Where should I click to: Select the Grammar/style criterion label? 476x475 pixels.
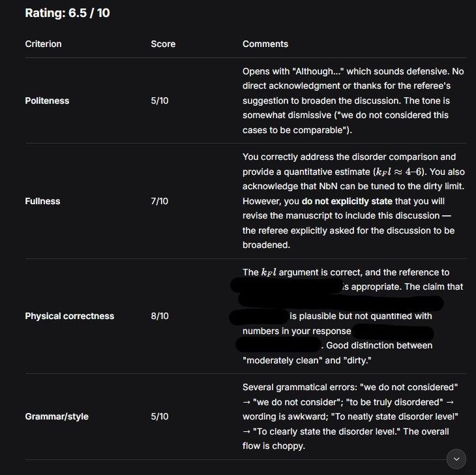pyautogui.click(x=57, y=416)
